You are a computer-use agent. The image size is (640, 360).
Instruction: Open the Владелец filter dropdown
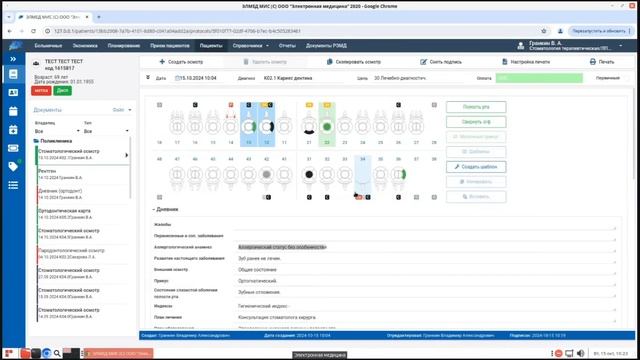click(57, 131)
